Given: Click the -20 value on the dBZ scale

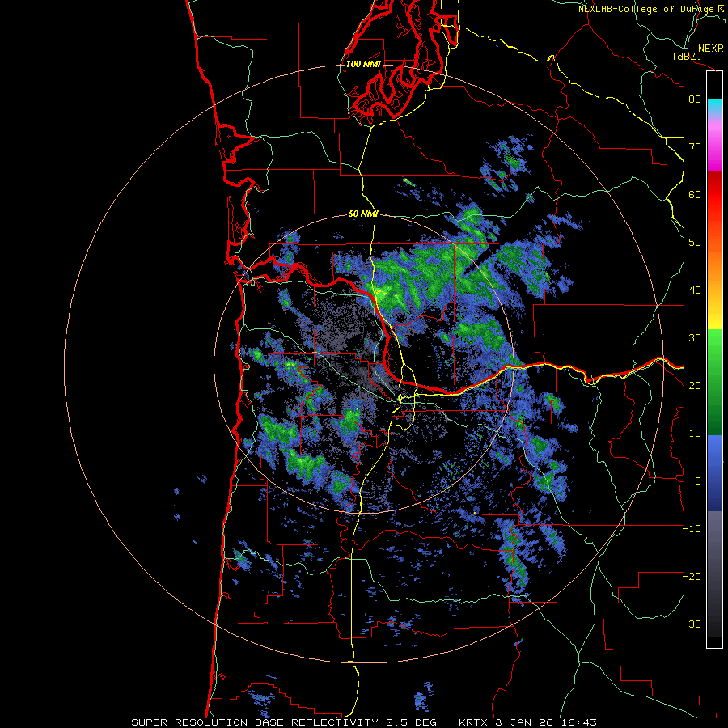Looking at the screenshot, I should tap(692, 577).
